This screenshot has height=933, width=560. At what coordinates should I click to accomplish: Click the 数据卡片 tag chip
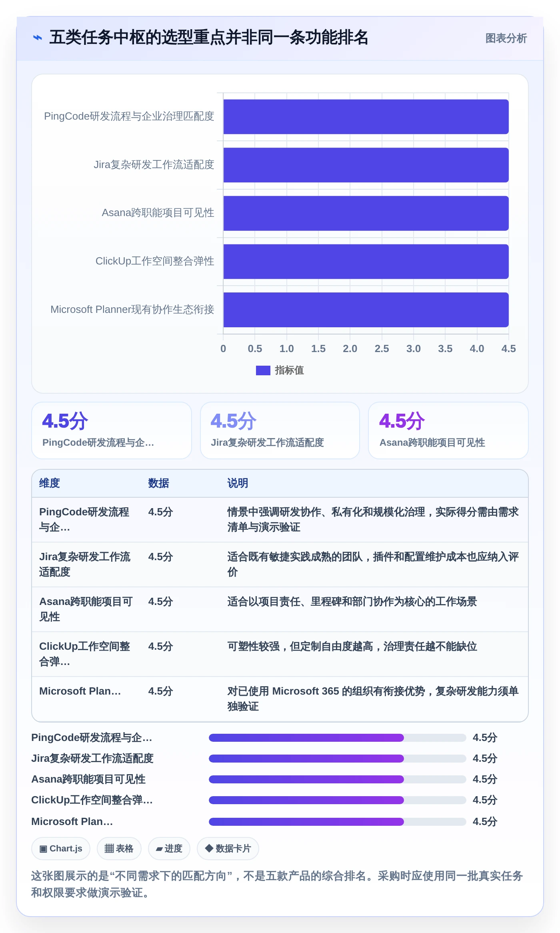(x=228, y=849)
